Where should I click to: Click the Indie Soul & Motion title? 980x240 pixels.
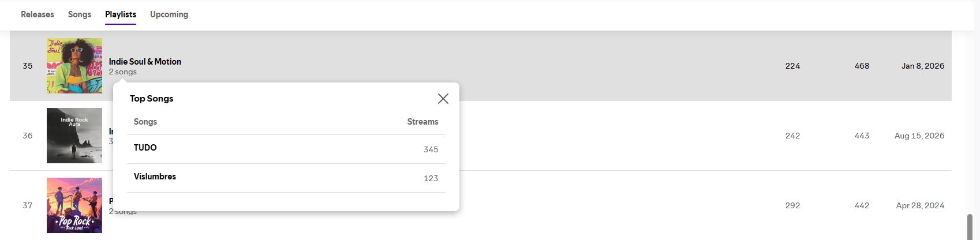click(x=145, y=62)
